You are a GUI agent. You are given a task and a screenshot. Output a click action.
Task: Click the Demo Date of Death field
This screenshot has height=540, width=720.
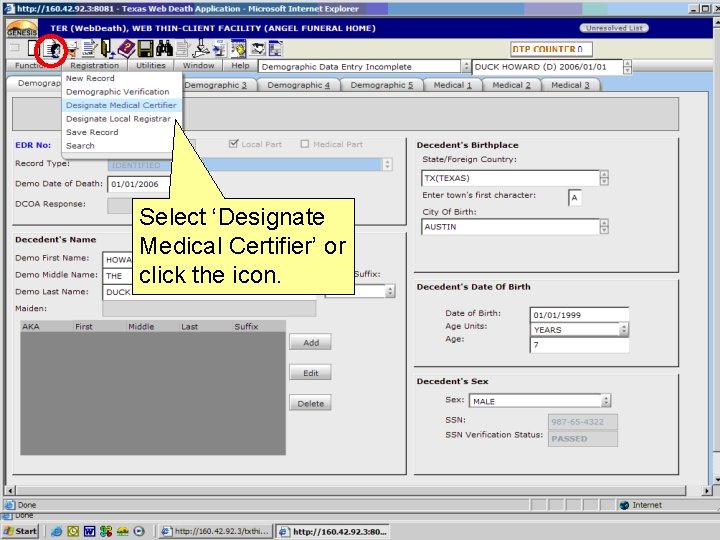pos(139,184)
